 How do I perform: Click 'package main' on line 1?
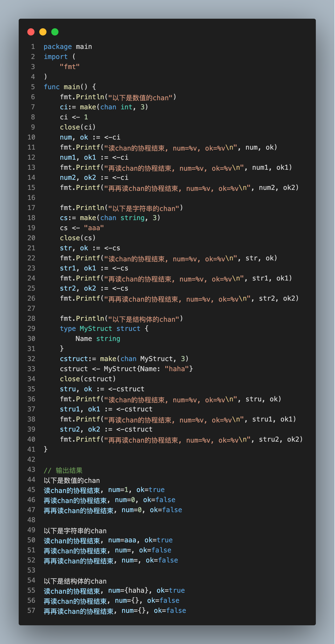[x=68, y=47]
